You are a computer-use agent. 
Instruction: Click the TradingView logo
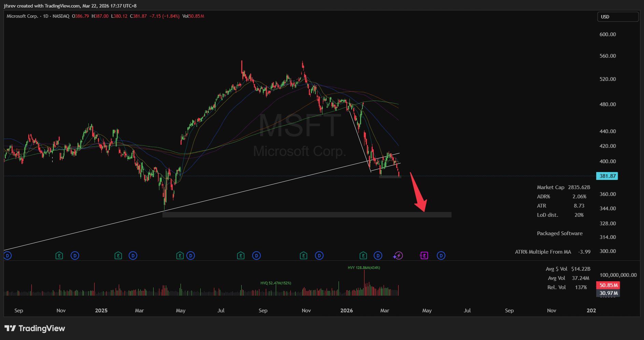pos(35,328)
